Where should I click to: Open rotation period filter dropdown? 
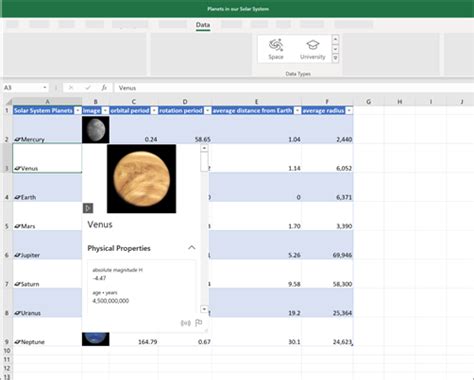207,111
